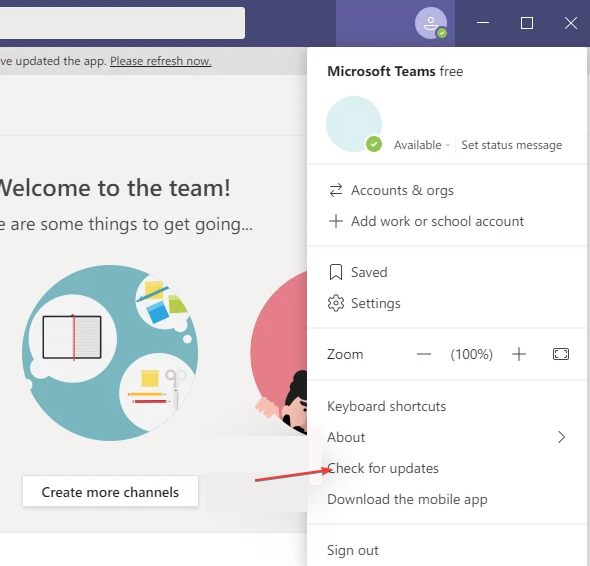Click the green available status badge on profile photo
590x566 pixels.
pyautogui.click(x=374, y=144)
